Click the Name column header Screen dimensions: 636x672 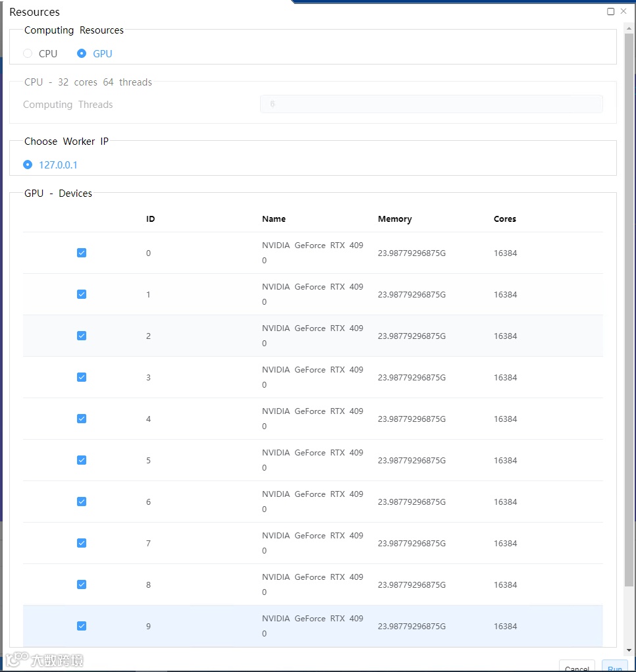tap(274, 219)
